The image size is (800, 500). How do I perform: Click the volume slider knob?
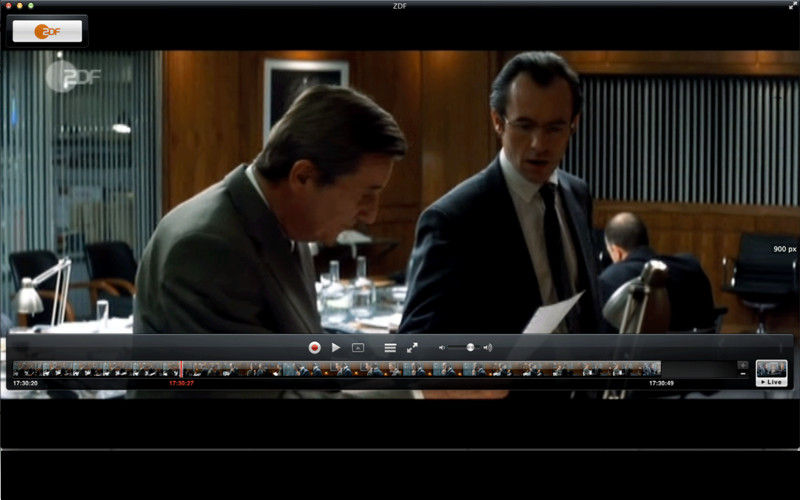point(470,347)
